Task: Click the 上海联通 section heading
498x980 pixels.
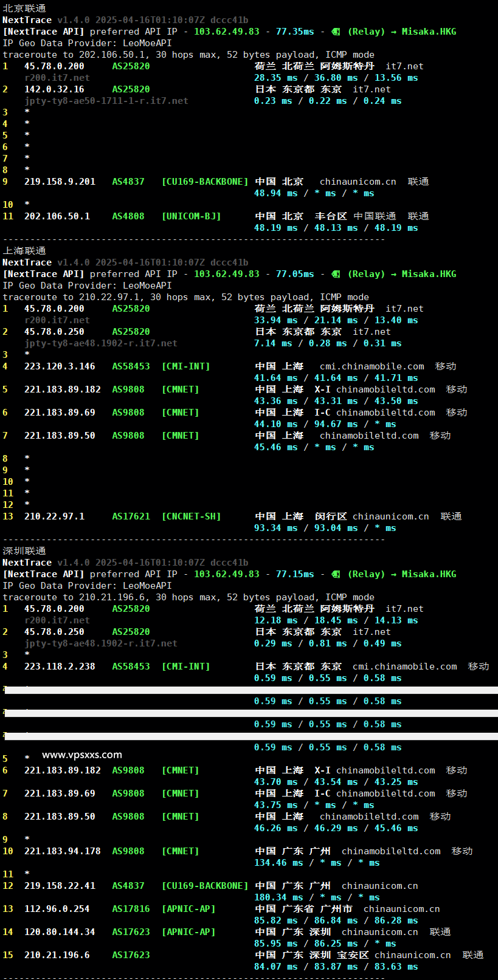Action: 24,251
